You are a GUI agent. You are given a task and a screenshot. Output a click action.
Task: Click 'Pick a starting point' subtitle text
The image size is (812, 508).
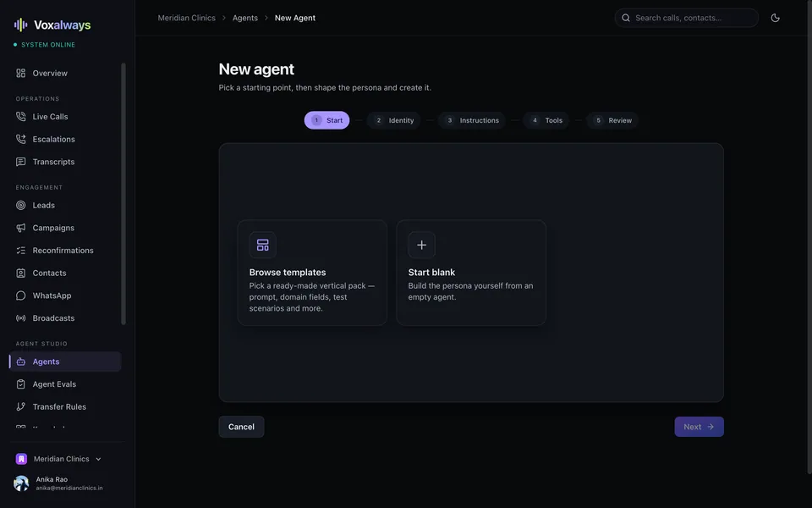325,87
